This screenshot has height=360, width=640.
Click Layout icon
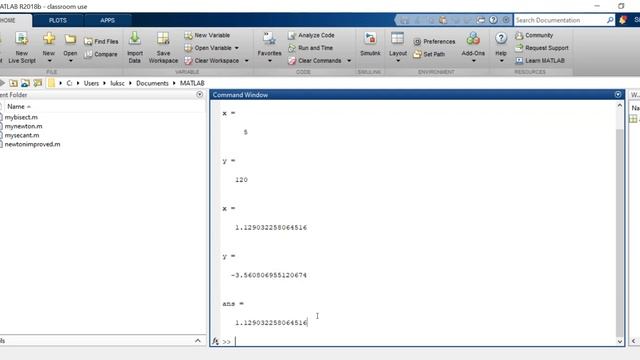pos(397,39)
